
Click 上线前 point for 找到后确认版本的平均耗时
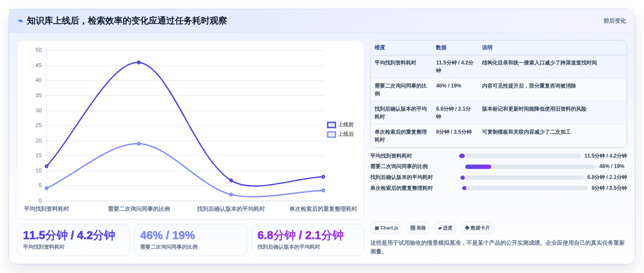click(231, 180)
